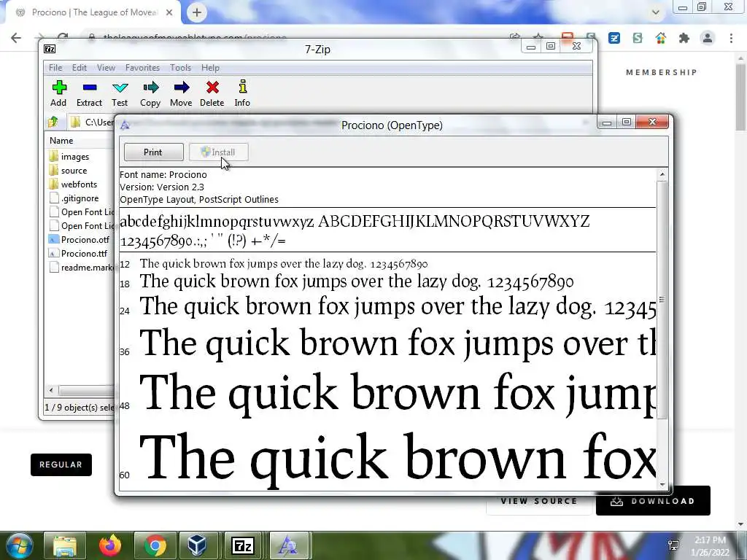Click the network tray icon

coord(673,545)
